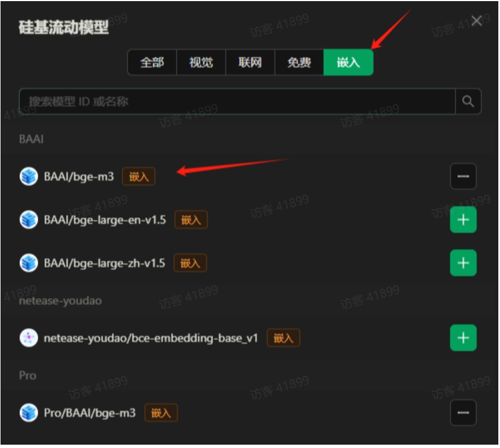Click the netease-youdao model logo icon
Viewport: 500px width, 448px height.
(x=29, y=338)
